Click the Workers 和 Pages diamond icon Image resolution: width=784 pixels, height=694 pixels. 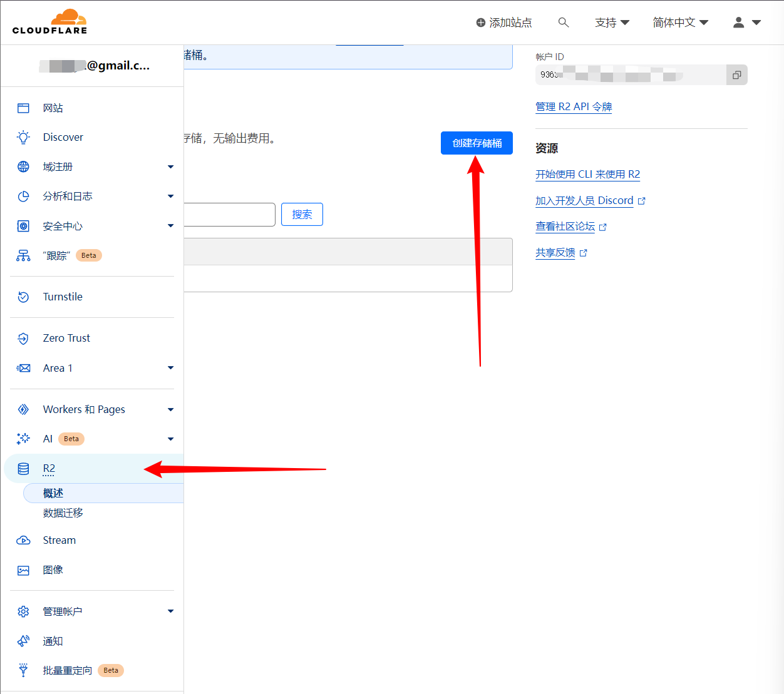click(x=23, y=409)
